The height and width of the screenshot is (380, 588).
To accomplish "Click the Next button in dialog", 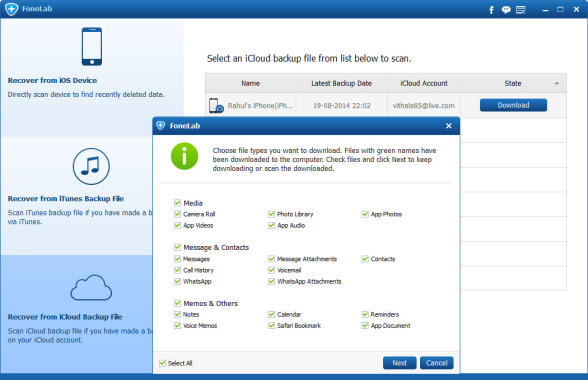I will point(399,363).
